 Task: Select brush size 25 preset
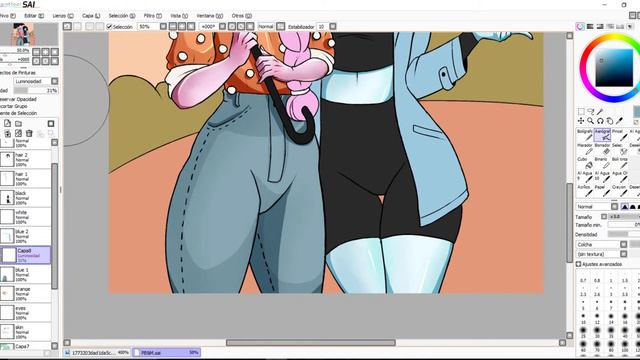point(583,332)
